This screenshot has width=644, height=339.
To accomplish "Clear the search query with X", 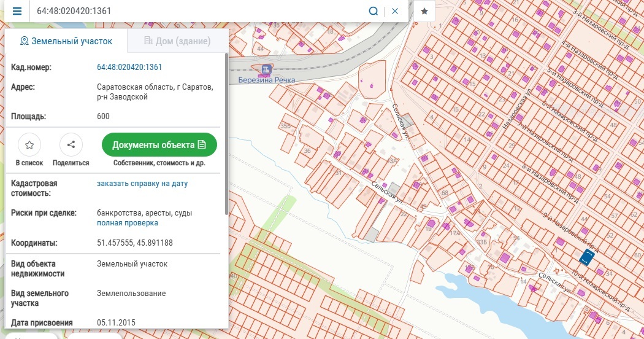I will point(395,12).
